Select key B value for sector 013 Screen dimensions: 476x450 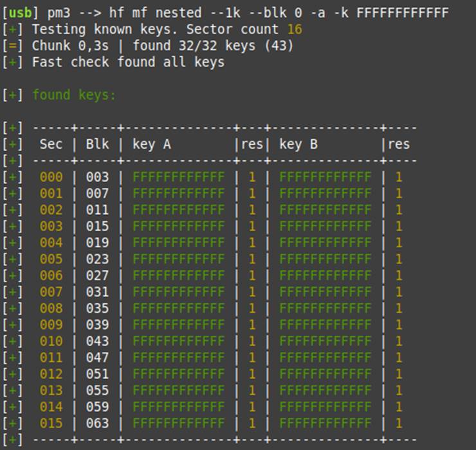tap(325, 390)
